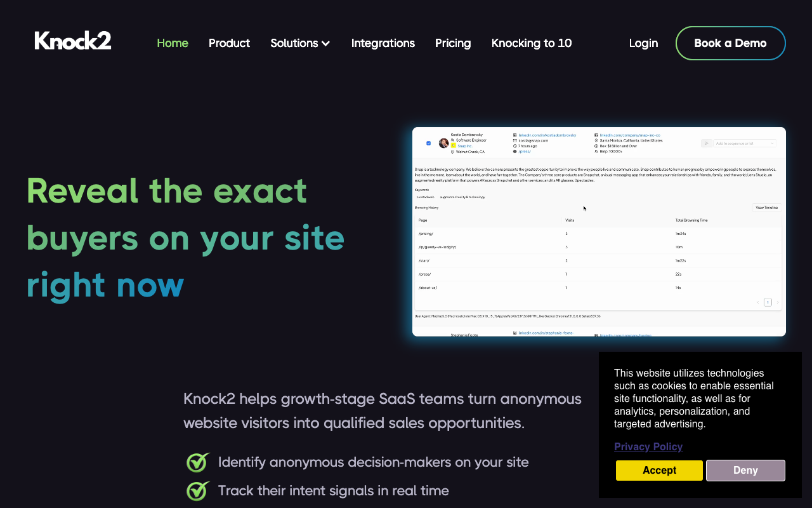Click the checkmark icon beside Identify anonymous decision-makers
This screenshot has width=812, height=508.
coord(197,462)
